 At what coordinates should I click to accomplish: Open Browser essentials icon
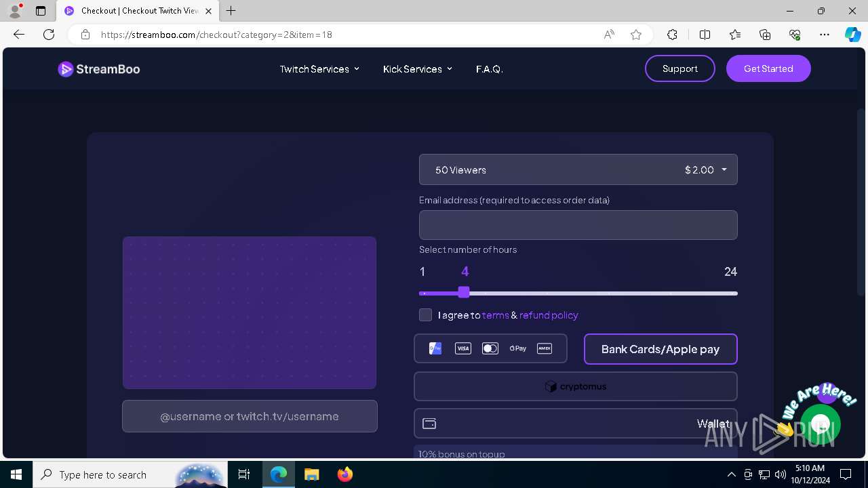point(795,35)
